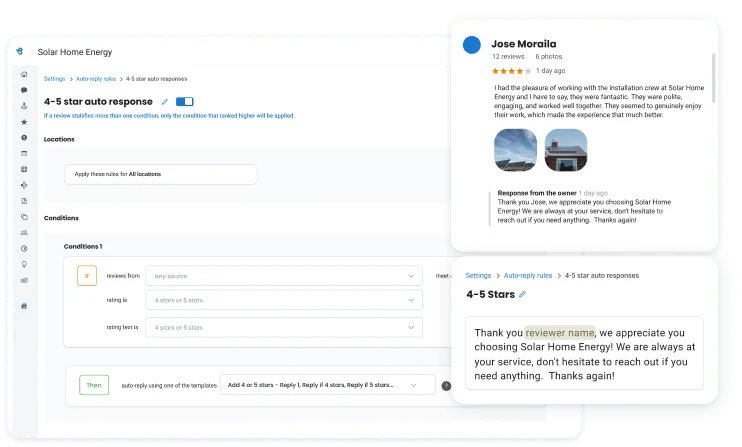This screenshot has width=742, height=447.
Task: Open the chat bubble sidebar icon
Action: 24,90
